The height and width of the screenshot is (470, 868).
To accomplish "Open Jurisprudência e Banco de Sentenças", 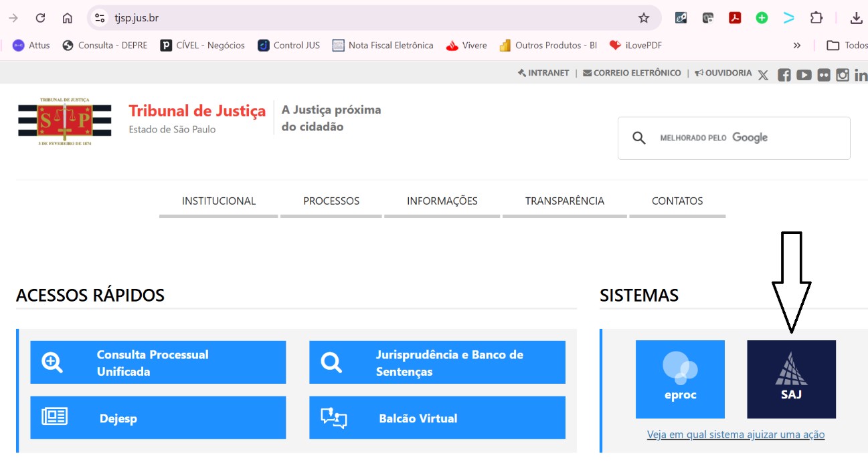I will click(437, 362).
